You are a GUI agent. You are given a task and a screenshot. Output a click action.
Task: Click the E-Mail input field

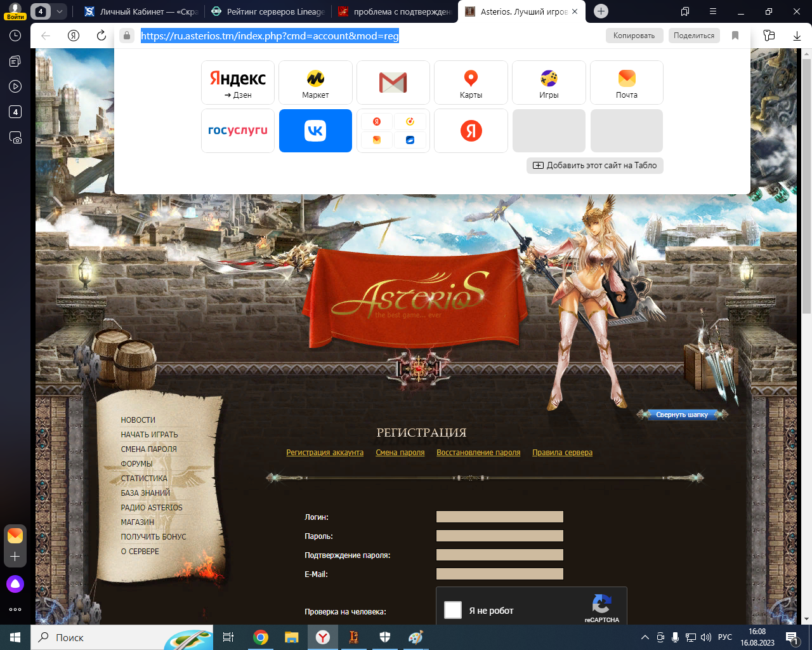[x=500, y=574]
